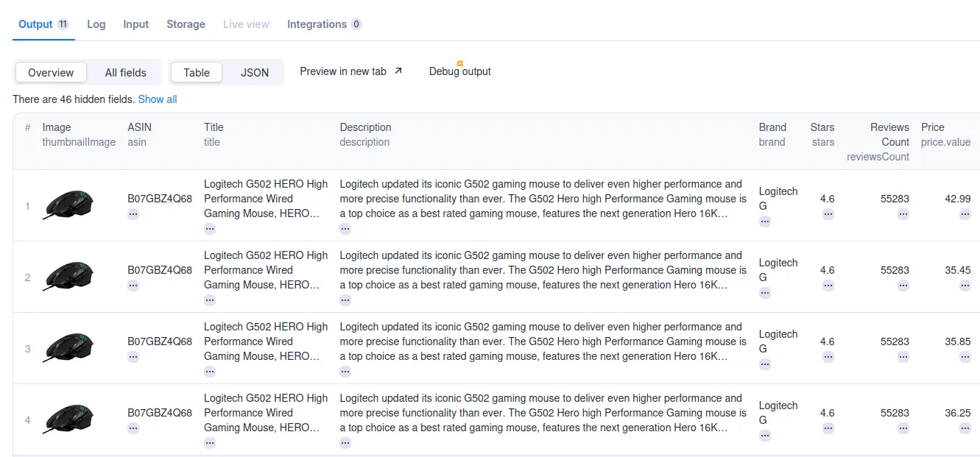The image size is (980, 457).
Task: Click the alpha badge above Debug output
Action: pos(460,63)
